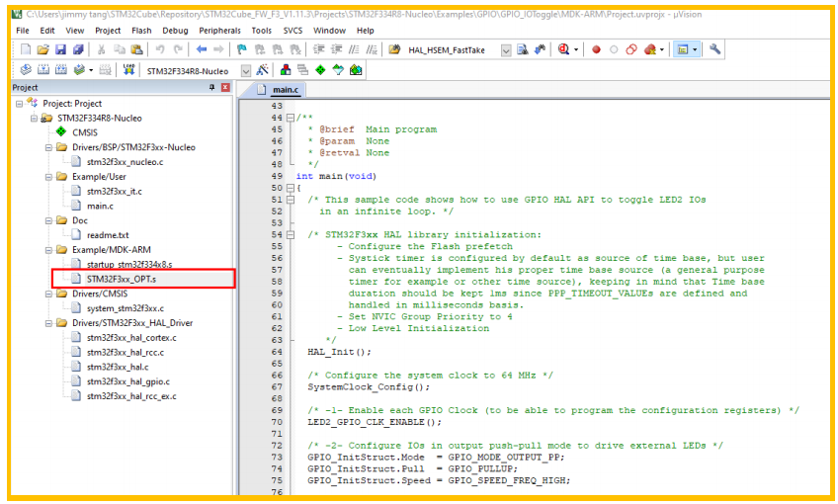
Task: Click the Open file folder icon
Action: (42, 49)
